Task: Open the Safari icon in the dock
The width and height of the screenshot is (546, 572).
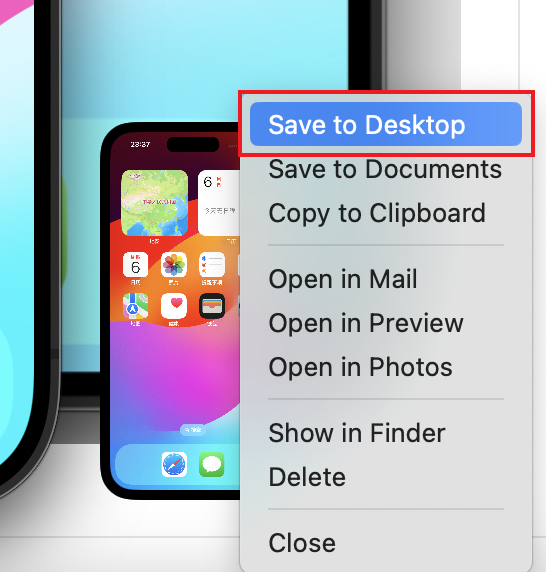Action: [x=174, y=464]
